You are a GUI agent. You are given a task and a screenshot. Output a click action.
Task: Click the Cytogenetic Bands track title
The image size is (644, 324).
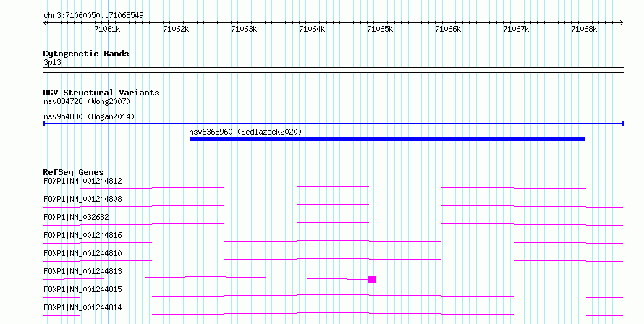[x=86, y=54]
